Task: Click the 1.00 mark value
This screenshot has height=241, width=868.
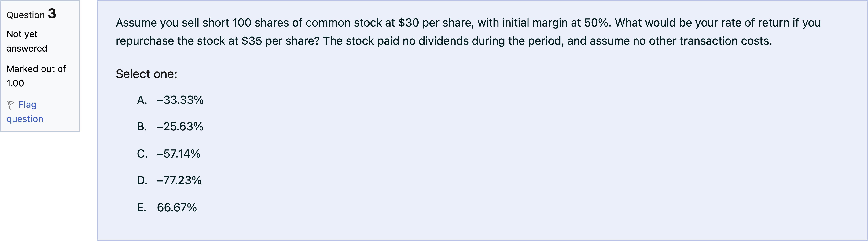Action: (15, 84)
